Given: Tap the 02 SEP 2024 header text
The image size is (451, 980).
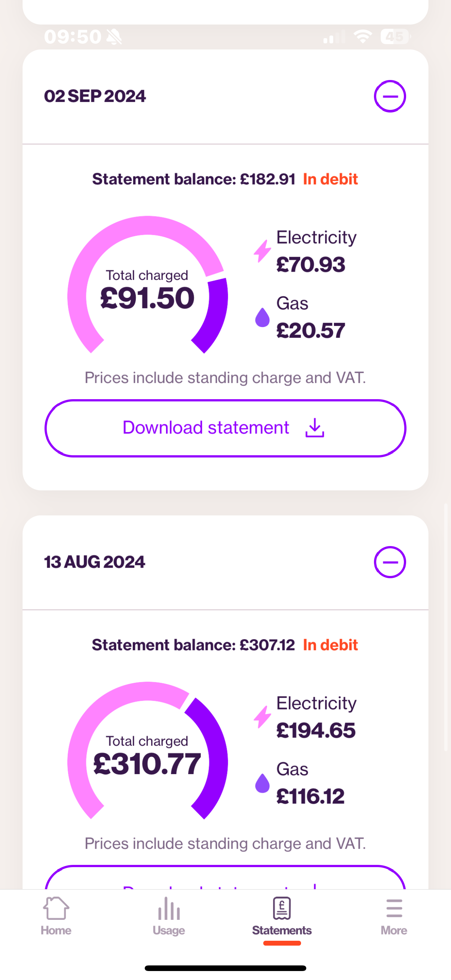Looking at the screenshot, I should 95,96.
